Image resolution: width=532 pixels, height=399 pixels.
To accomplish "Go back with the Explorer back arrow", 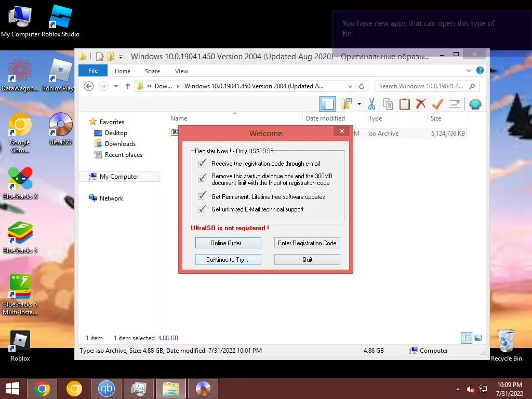I will pyautogui.click(x=88, y=87).
